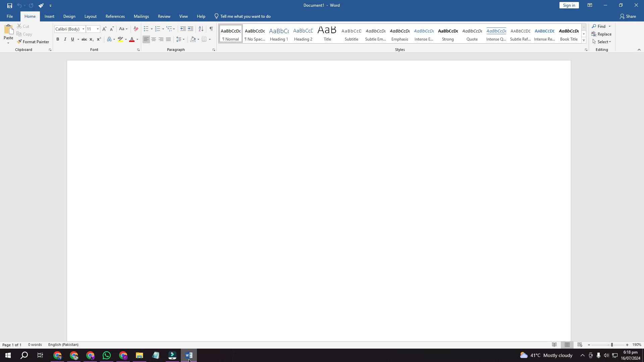This screenshot has width=644, height=362.
Task: Clear all formatting with the eraser icon
Action: [136, 29]
